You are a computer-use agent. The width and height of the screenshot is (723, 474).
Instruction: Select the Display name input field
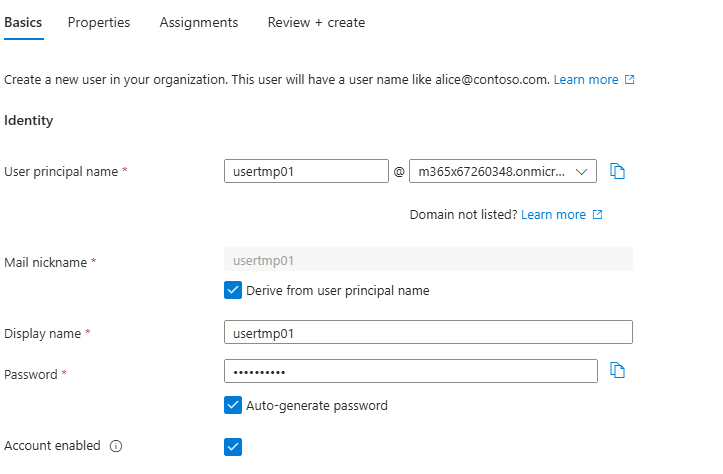428,332
